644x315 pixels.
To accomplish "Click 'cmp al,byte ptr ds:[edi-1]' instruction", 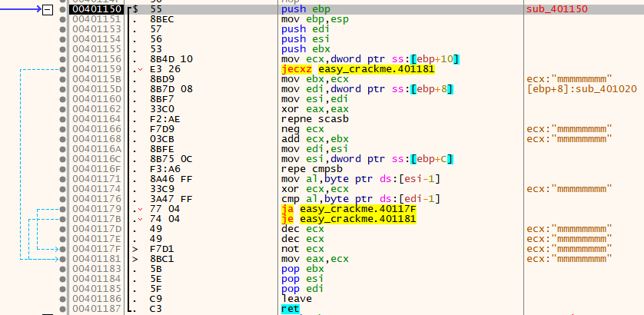I will [360, 199].
